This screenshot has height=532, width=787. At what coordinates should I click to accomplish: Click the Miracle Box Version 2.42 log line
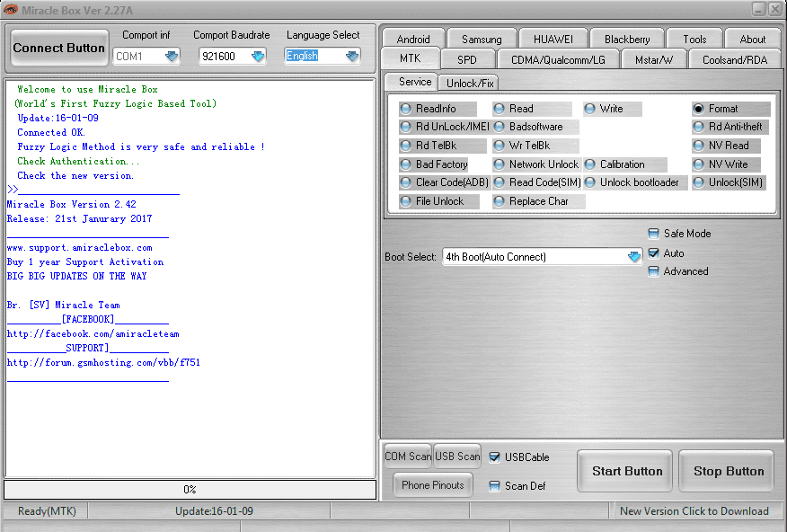(71, 204)
